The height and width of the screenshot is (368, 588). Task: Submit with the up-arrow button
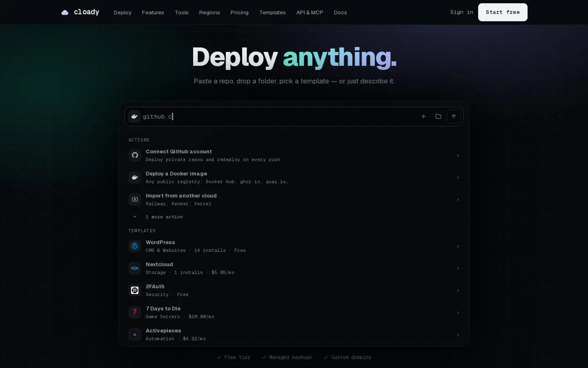click(454, 117)
